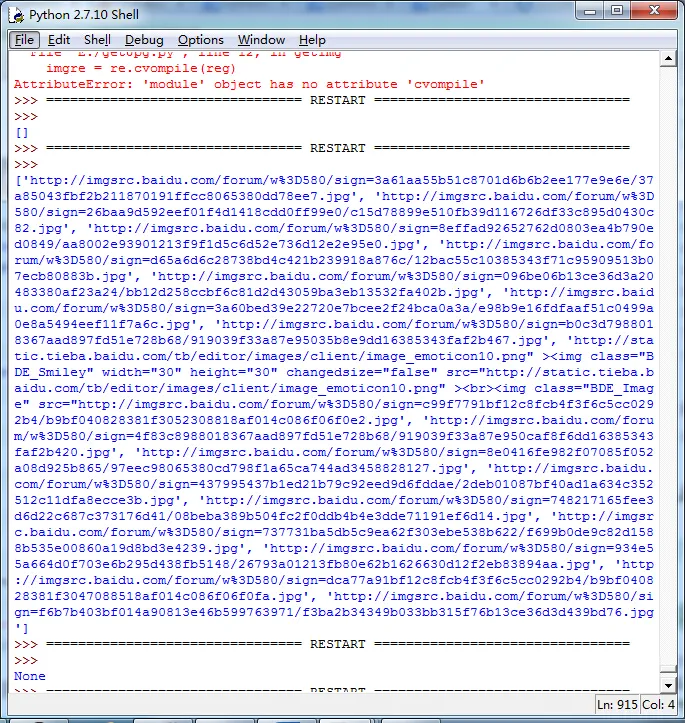
Task: Open the Options menu
Action: coord(201,40)
